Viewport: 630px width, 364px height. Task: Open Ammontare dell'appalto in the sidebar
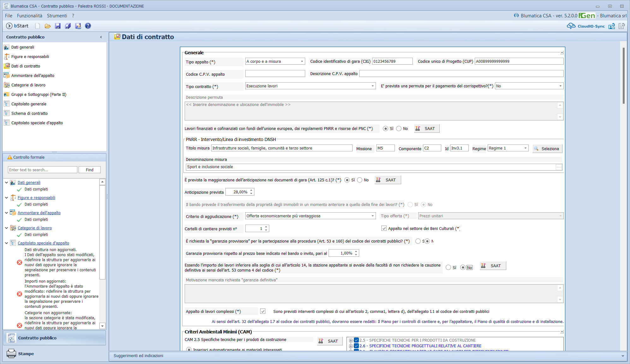pyautogui.click(x=33, y=75)
